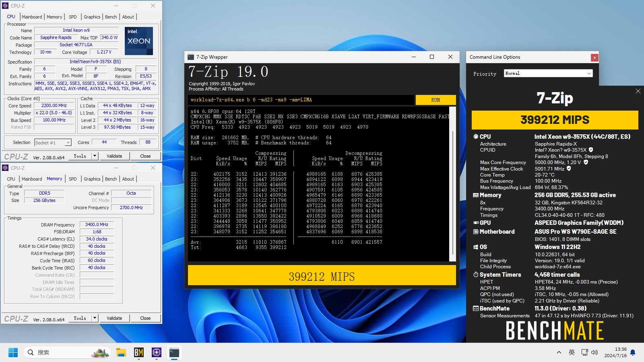
Task: Run the 7-Zip benchmark with RUN button
Action: click(x=436, y=100)
